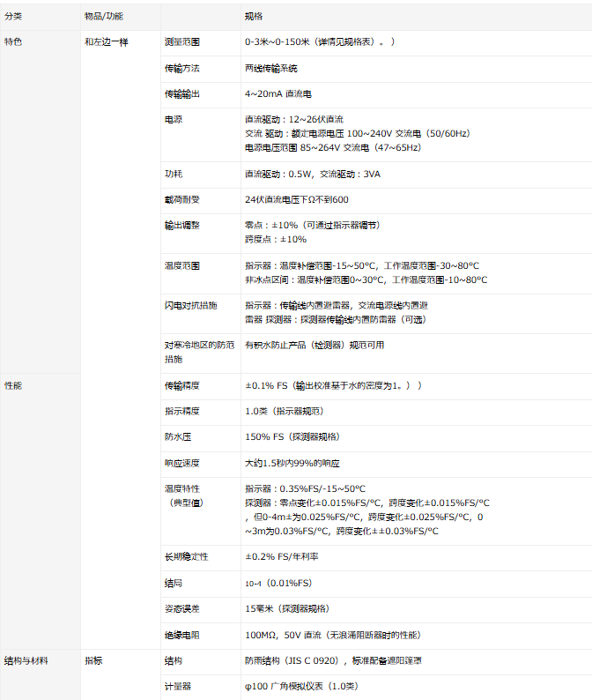The width and height of the screenshot is (592, 700).
Task: Select the value 150% FS（探测器规格）
Action: click(292, 436)
